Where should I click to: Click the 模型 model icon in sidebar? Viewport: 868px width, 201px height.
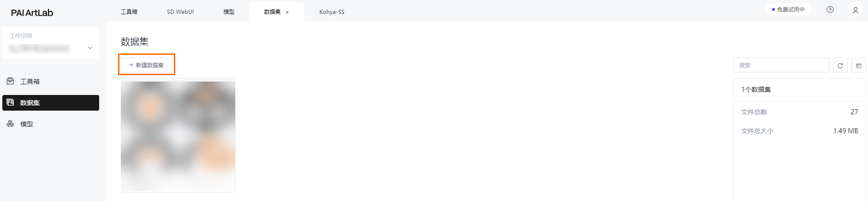10,124
